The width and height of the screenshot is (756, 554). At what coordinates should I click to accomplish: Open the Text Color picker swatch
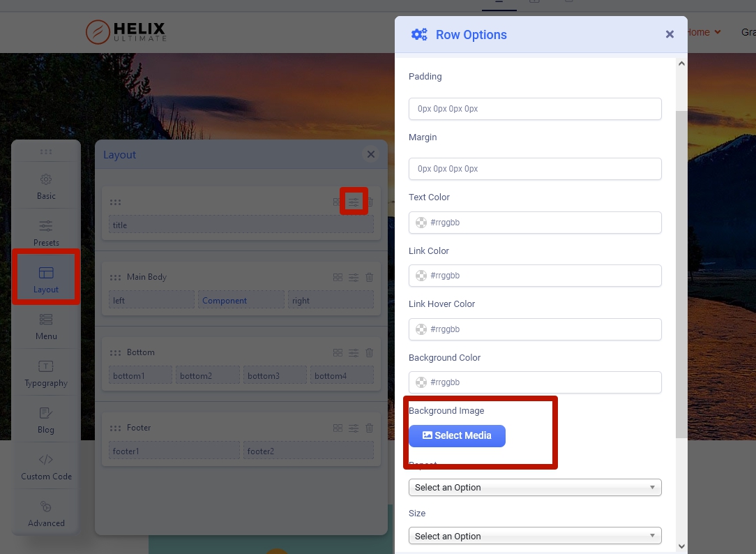click(421, 223)
